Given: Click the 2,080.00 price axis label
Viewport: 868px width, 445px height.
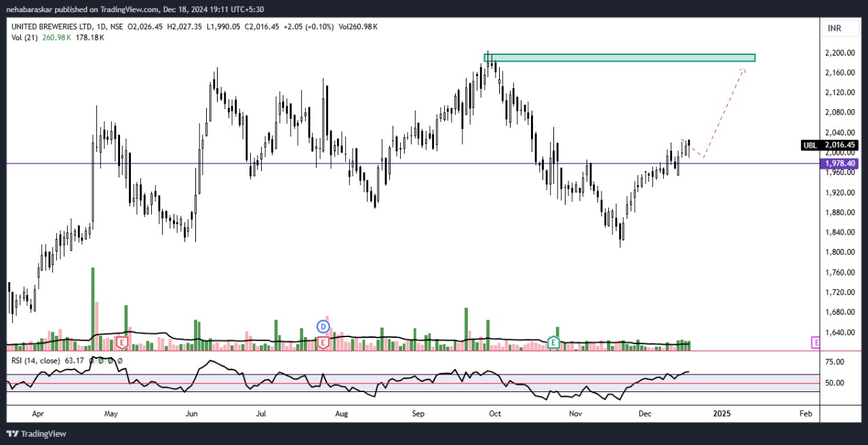Looking at the screenshot, I should [x=840, y=113].
